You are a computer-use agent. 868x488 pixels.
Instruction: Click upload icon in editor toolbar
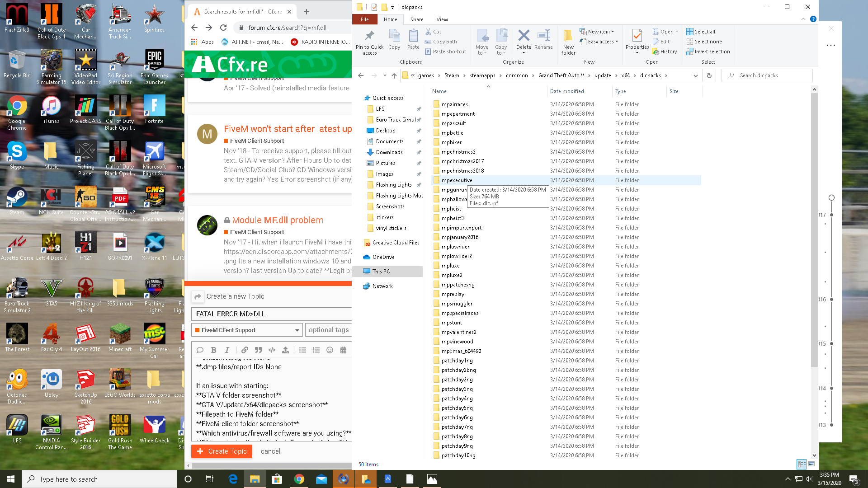tap(285, 350)
